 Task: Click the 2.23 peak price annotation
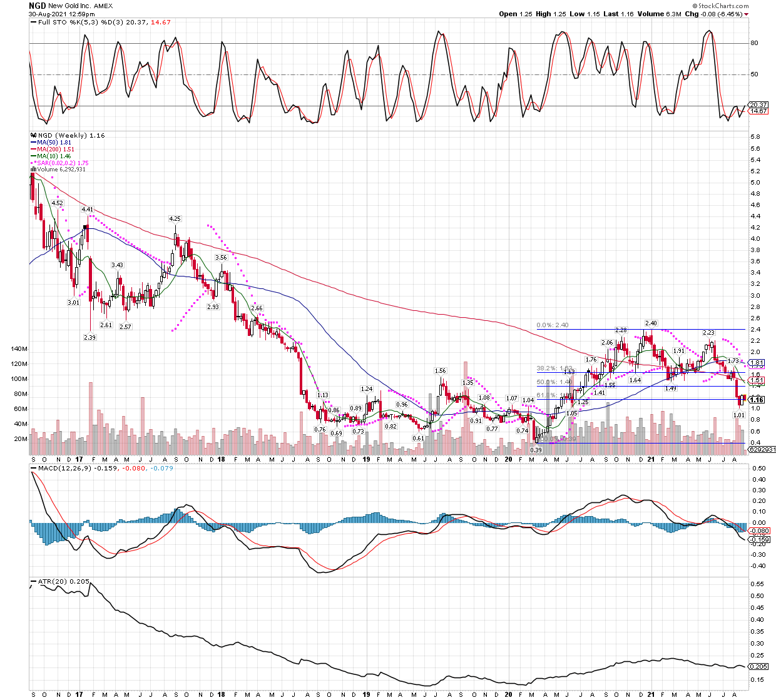click(708, 333)
